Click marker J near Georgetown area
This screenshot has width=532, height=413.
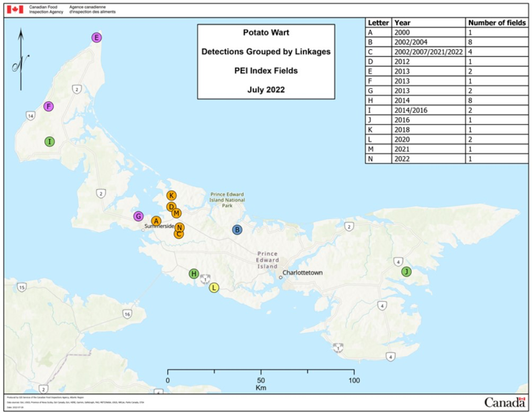click(x=407, y=272)
